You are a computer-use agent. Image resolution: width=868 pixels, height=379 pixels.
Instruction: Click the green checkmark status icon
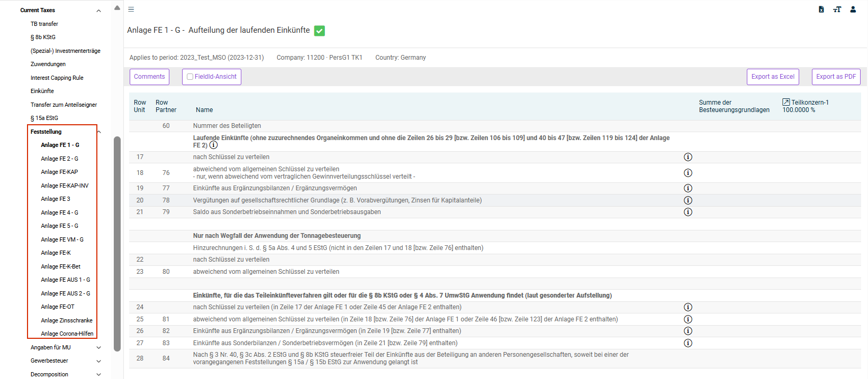point(320,31)
